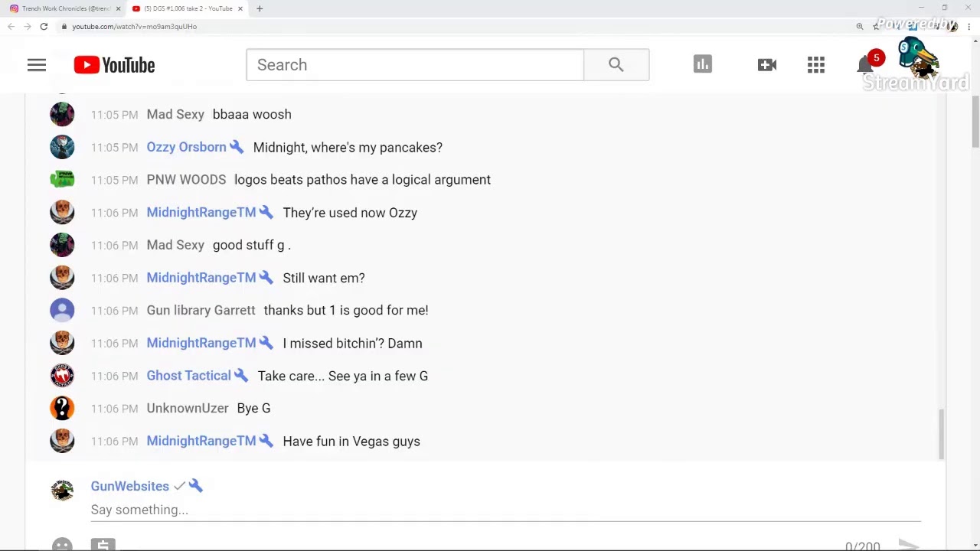980x551 pixels.
Task: Reload the page with browser refresh button
Action: point(44,27)
